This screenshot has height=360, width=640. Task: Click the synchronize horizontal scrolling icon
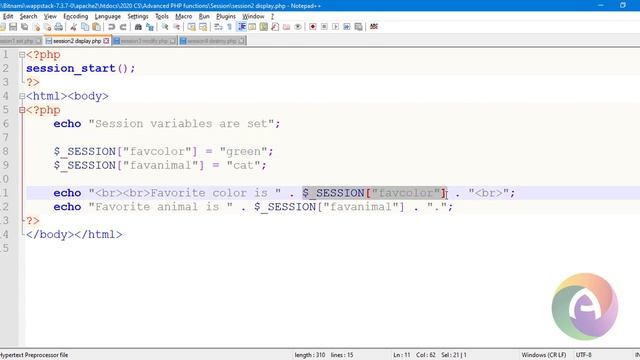point(203,27)
